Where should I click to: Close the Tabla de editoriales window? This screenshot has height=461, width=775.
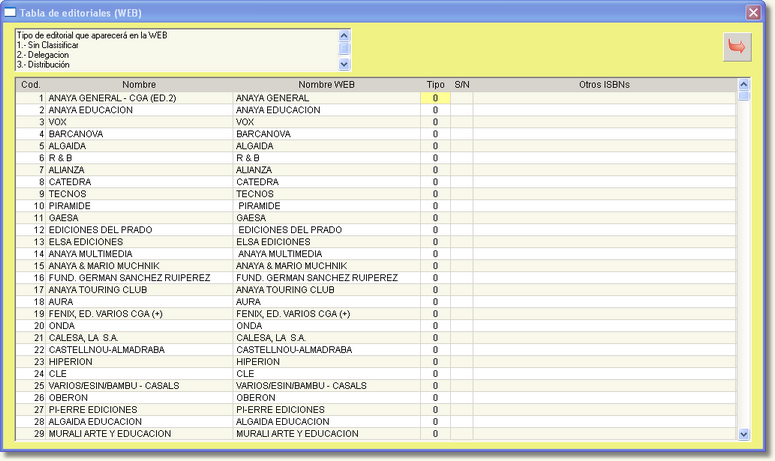[753, 12]
